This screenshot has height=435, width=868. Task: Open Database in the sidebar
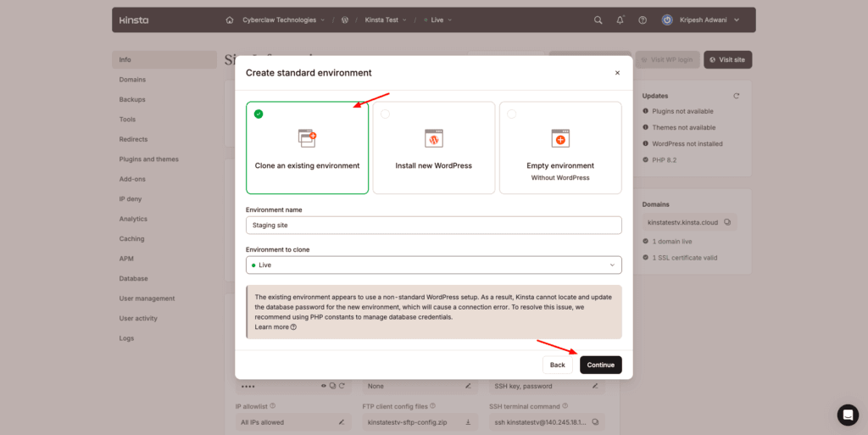133,279
